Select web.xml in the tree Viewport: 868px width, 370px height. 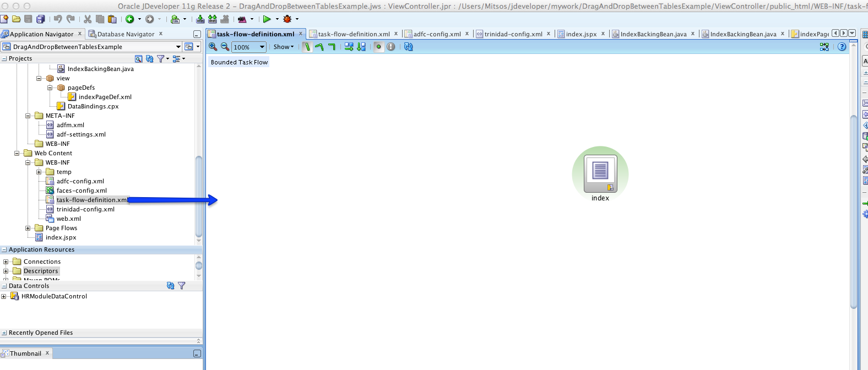click(68, 219)
